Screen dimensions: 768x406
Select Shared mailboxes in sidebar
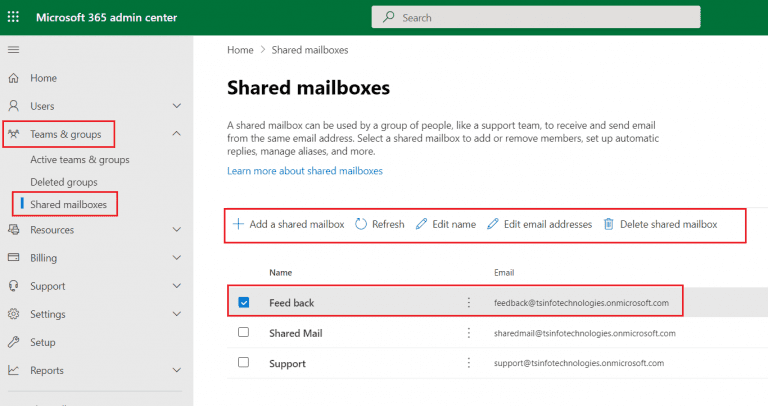pyautogui.click(x=68, y=204)
